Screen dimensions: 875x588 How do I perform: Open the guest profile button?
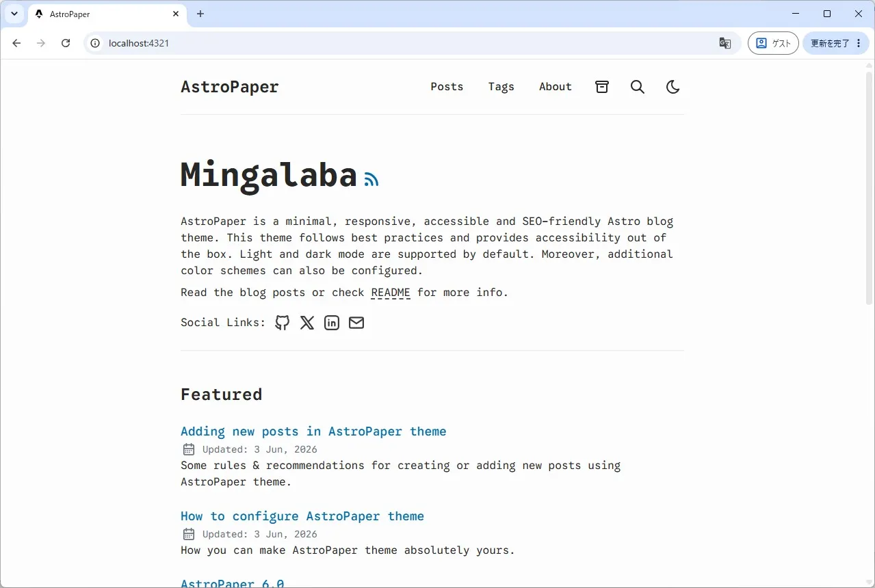[773, 43]
